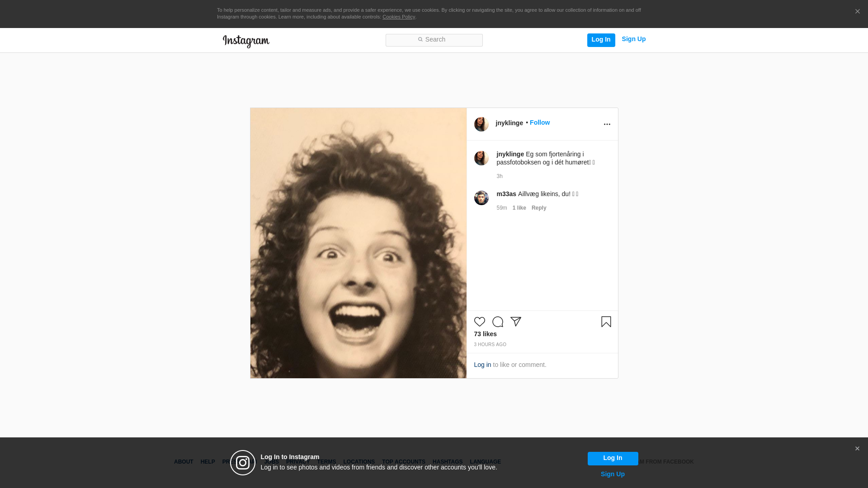Open the three-dots more options menu
868x488 pixels.
607,124
